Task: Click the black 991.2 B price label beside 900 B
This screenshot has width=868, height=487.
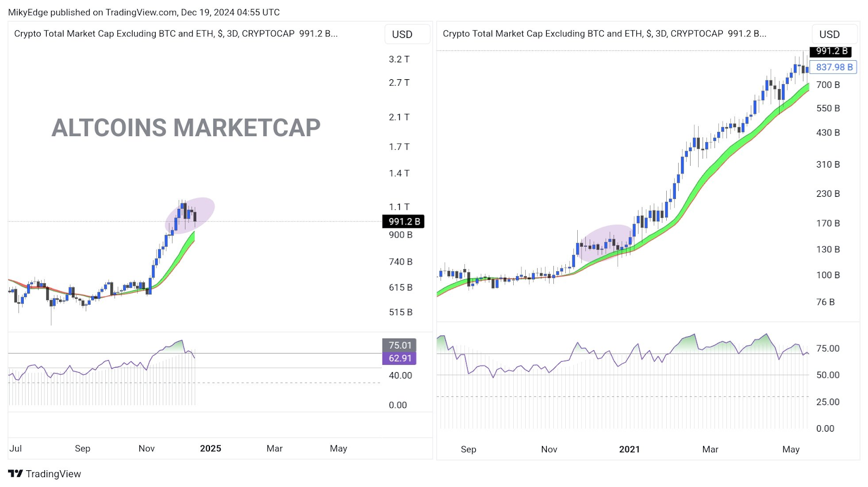Action: point(404,221)
